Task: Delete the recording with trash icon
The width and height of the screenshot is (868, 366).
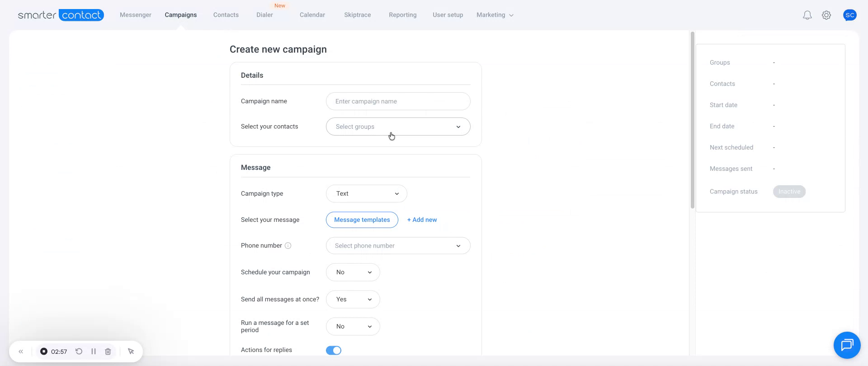Action: click(108, 352)
